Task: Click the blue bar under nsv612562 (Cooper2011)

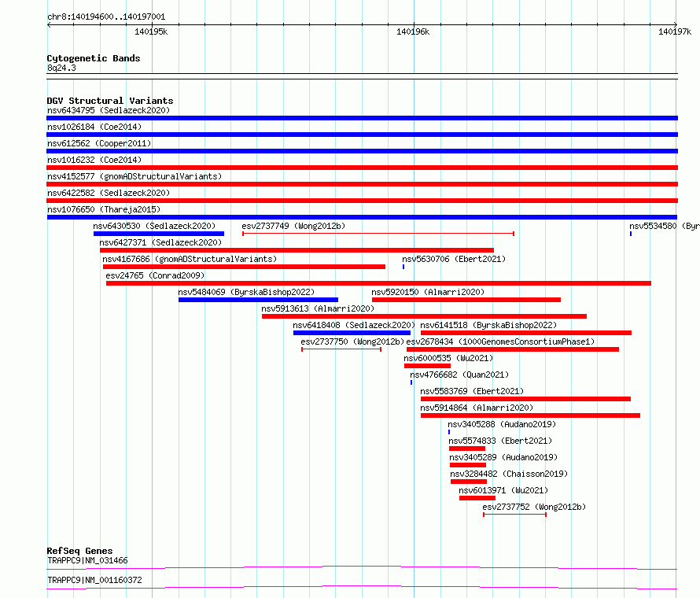Action: point(362,151)
